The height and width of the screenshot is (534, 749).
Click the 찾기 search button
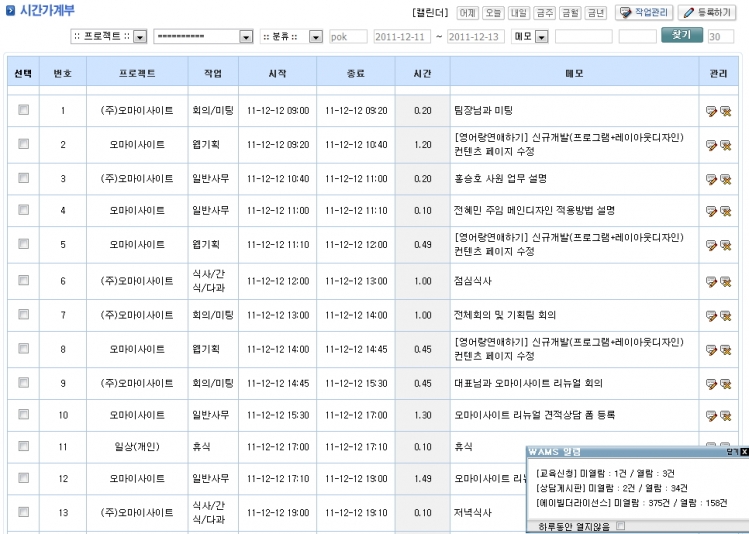coord(681,35)
